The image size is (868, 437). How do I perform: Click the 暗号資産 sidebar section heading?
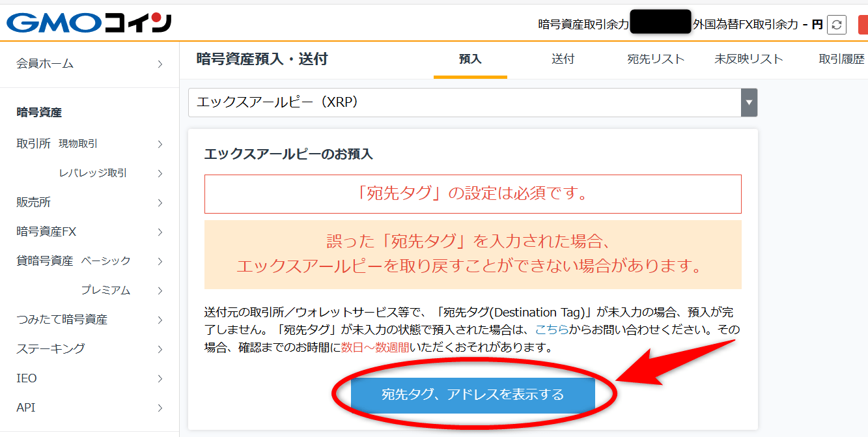tap(39, 113)
